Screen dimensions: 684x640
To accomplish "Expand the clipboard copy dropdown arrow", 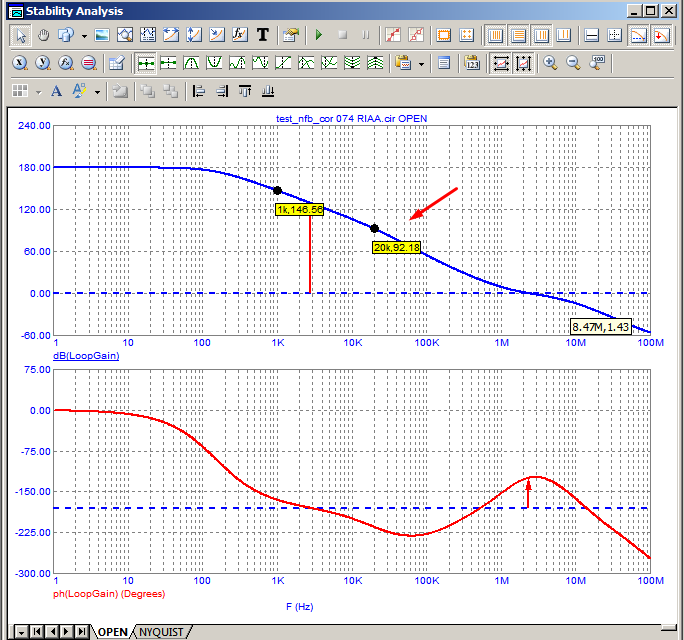I will coord(421,64).
